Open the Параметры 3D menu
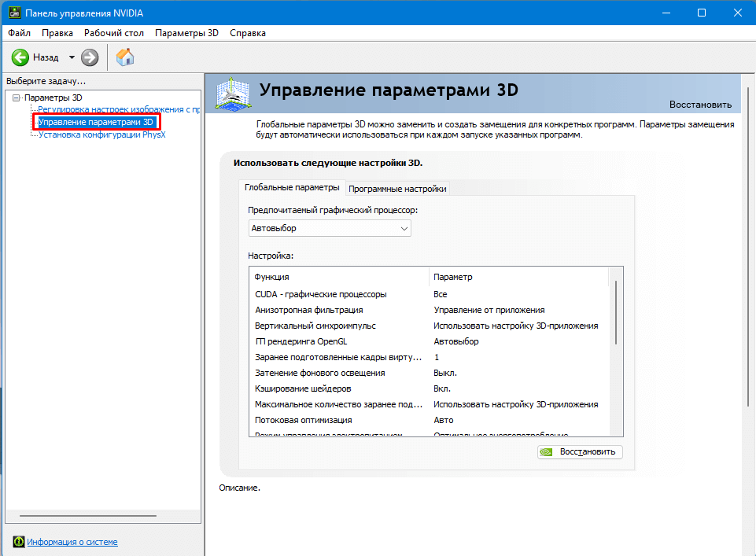This screenshot has width=756, height=556. click(x=186, y=33)
